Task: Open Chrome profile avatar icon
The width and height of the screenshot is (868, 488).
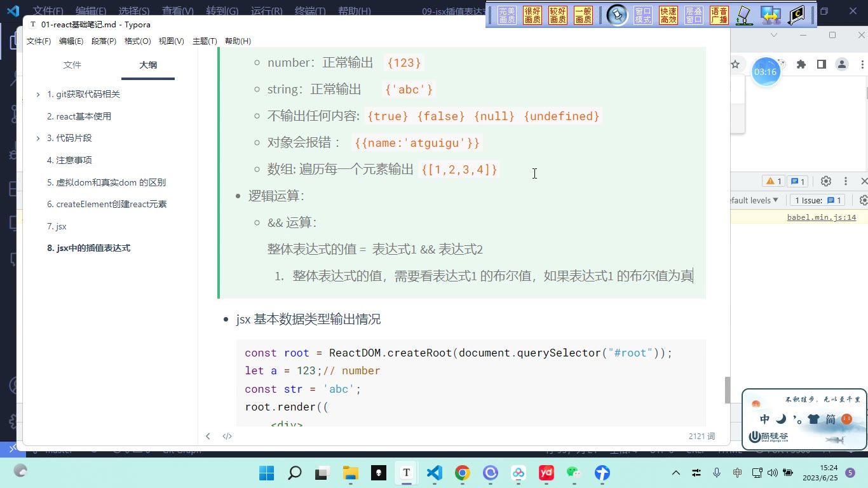Action: (x=842, y=64)
